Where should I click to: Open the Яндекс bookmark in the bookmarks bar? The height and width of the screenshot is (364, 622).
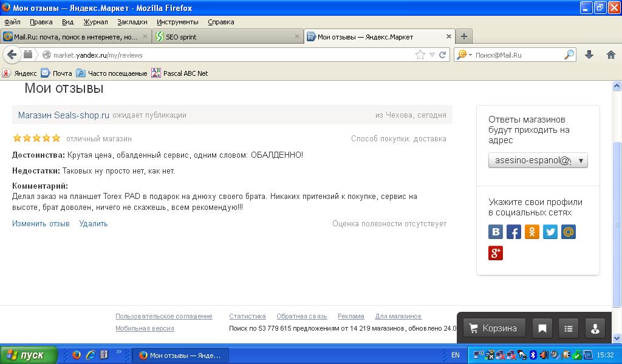pos(20,73)
